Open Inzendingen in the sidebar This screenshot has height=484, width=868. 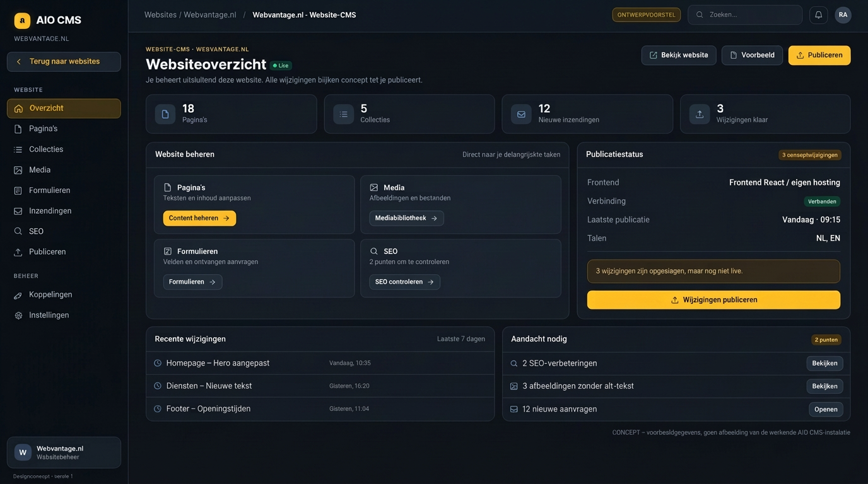pos(64,211)
